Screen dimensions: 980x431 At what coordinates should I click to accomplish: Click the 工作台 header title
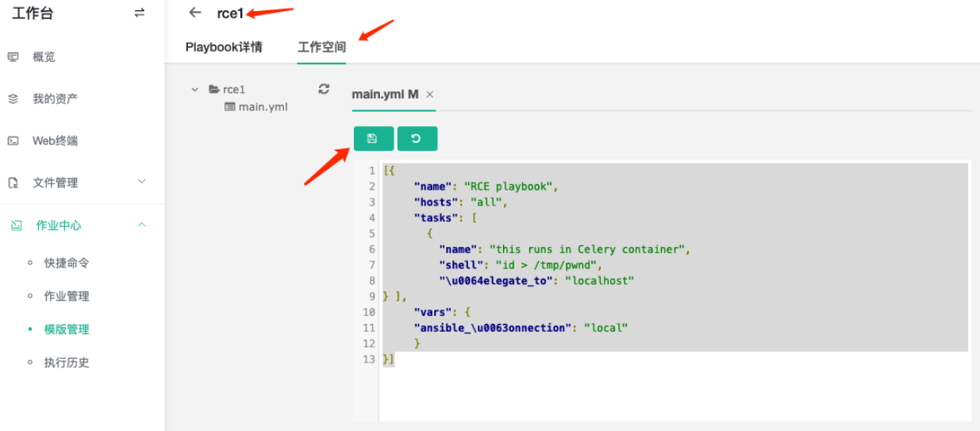point(33,13)
